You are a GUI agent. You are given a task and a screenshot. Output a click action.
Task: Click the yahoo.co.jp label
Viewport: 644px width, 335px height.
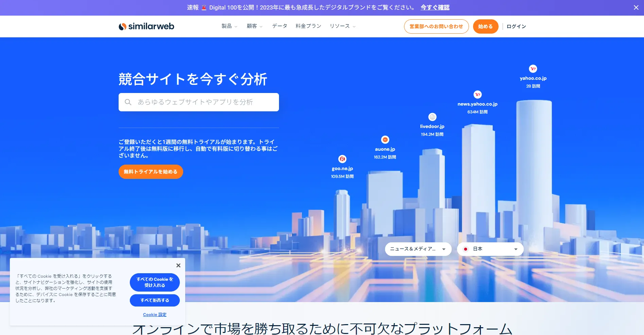(533, 78)
